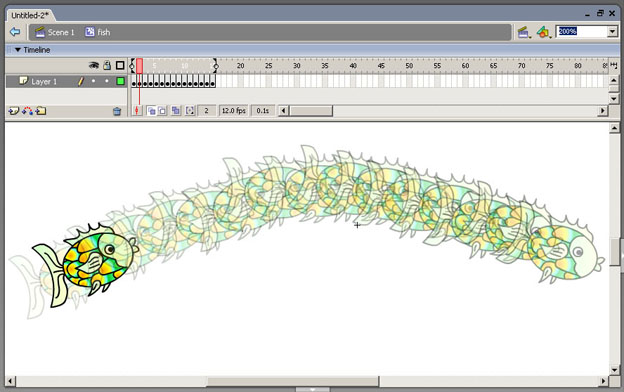This screenshot has height=392, width=624.
Task: Toggle Layer 1 visibility dot
Action: tap(93, 81)
